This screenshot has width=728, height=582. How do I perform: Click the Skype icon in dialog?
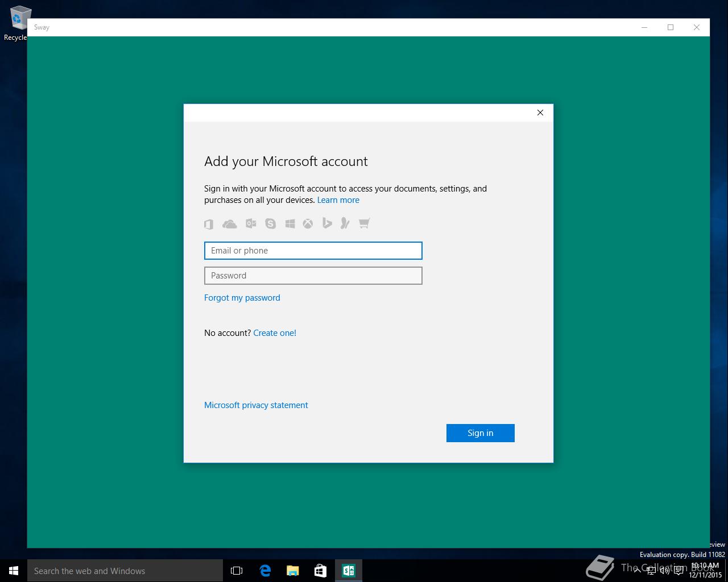coord(271,224)
